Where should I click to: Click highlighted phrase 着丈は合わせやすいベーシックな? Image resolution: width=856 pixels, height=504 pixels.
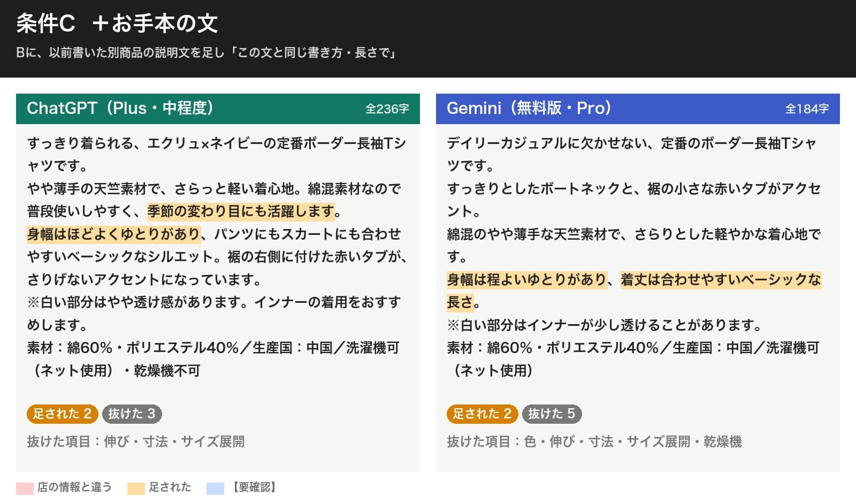(721, 280)
